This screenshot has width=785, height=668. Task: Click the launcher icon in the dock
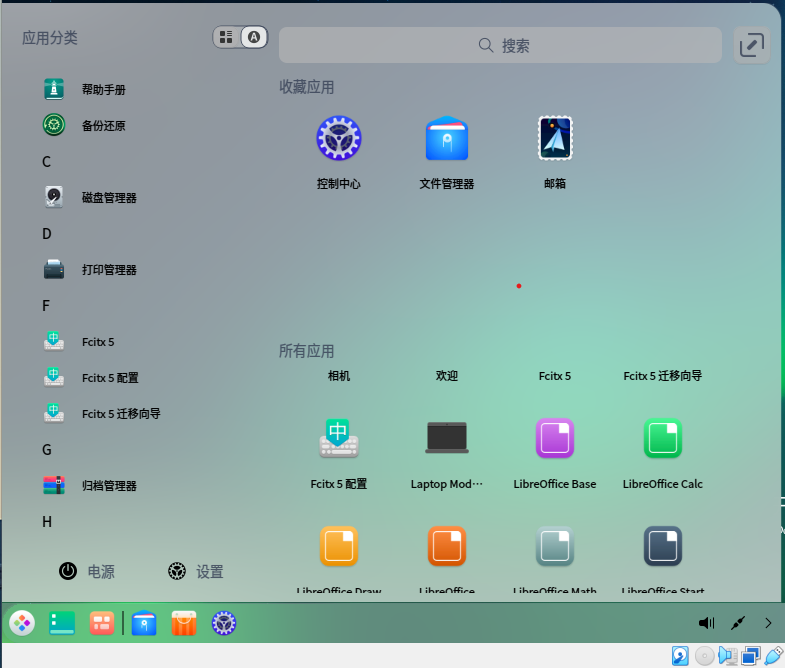(x=22, y=623)
